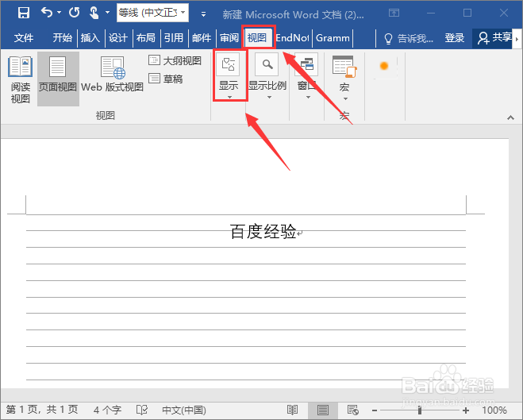
Task: Switch to 草稿 draft view
Action: pyautogui.click(x=165, y=79)
